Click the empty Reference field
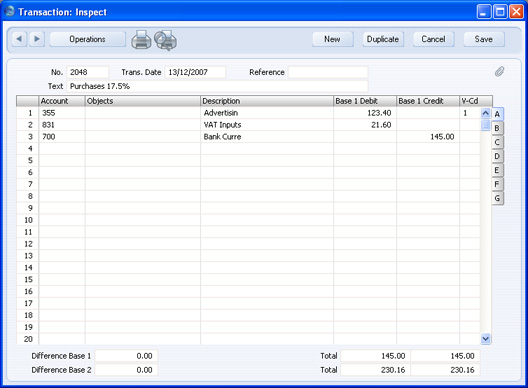The width and height of the screenshot is (528, 388). point(328,72)
